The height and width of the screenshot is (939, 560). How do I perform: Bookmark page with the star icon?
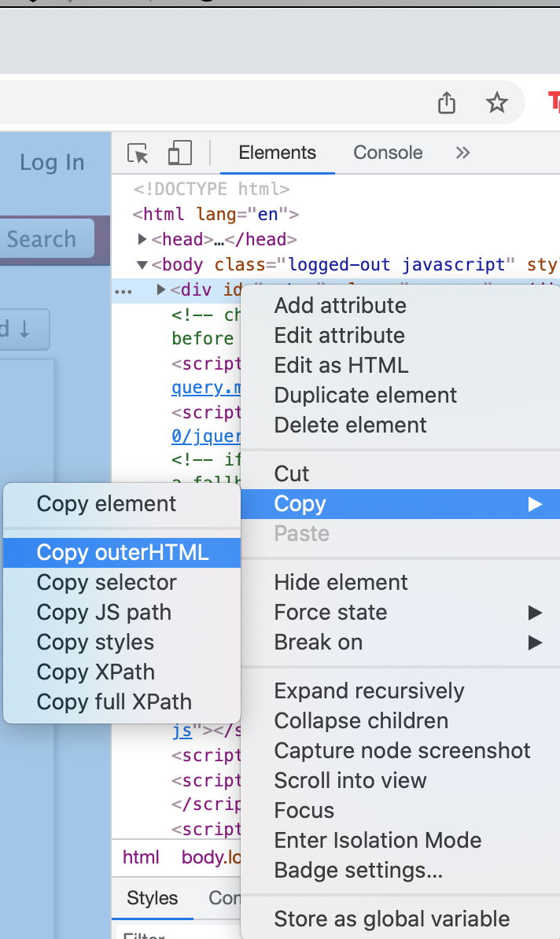(497, 103)
